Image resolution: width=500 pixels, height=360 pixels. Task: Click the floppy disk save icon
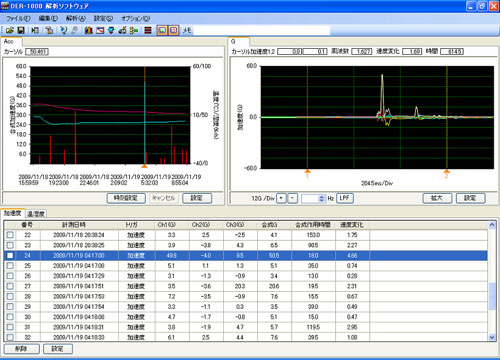coord(21,30)
